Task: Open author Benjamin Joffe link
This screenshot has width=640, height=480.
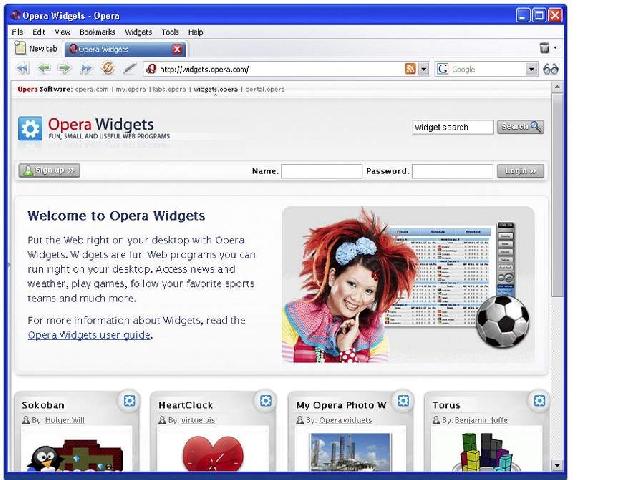Action: [481, 420]
